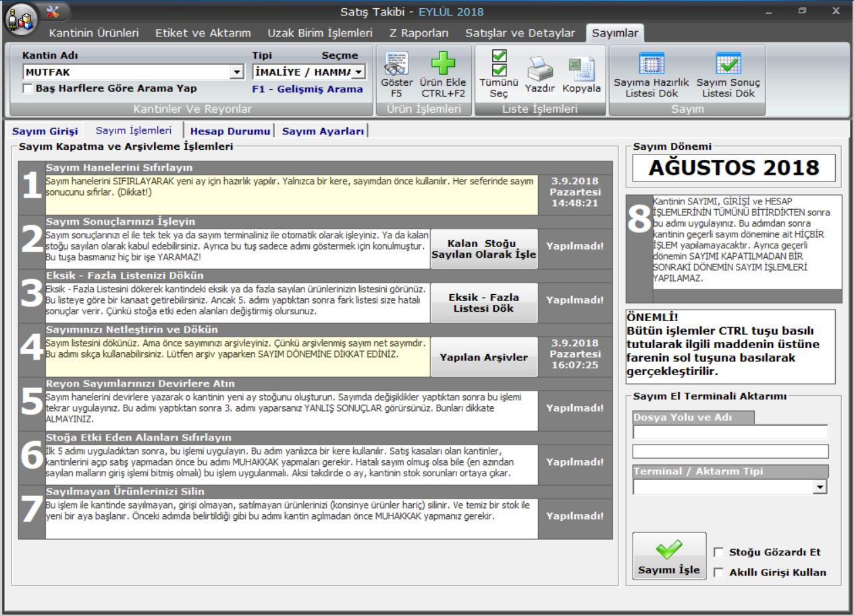854x616 pixels.
Task: Click the Yazdır printer icon
Action: [539, 69]
